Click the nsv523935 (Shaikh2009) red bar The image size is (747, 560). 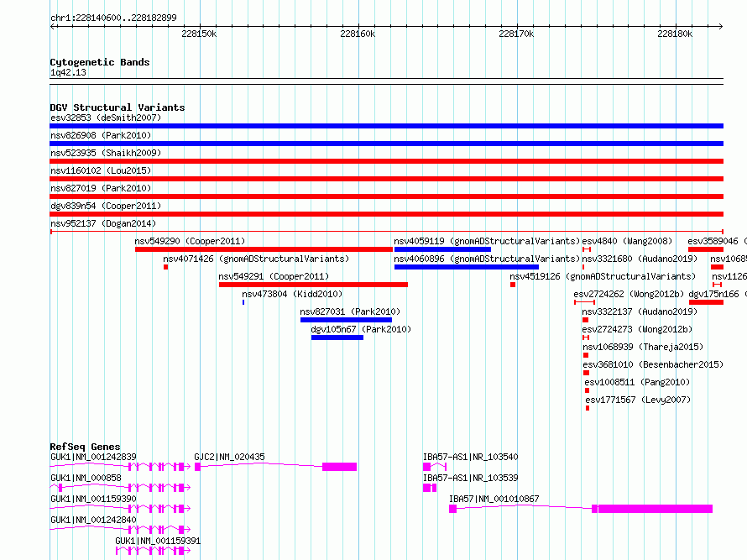(x=386, y=161)
